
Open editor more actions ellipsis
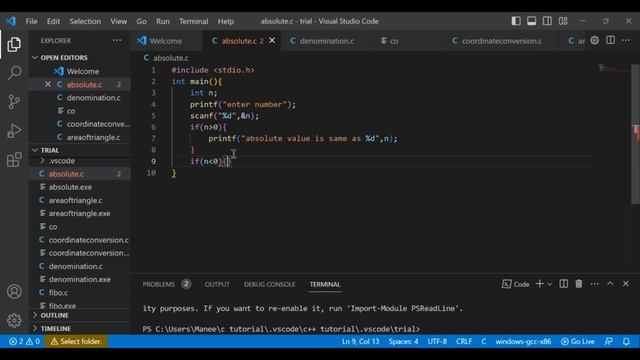click(626, 40)
